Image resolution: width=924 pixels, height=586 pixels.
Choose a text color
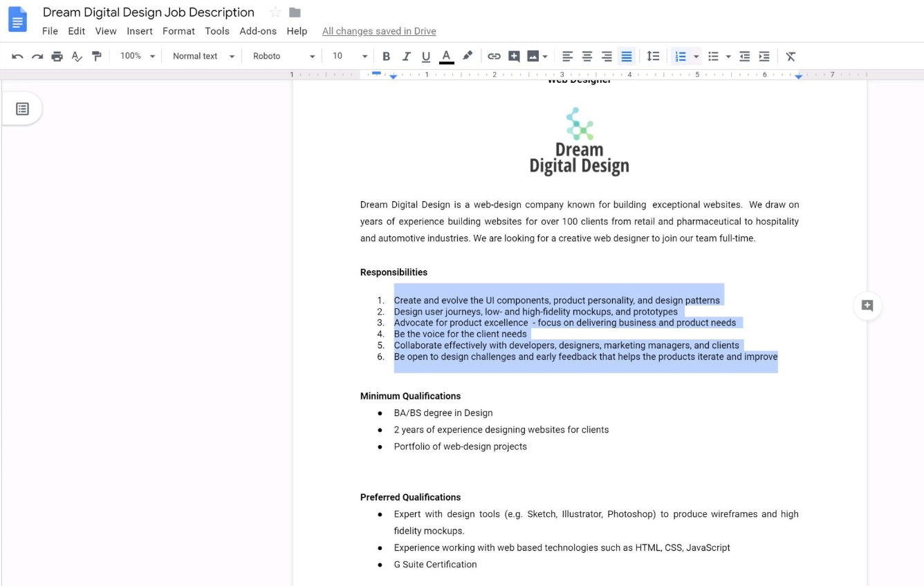tap(447, 57)
